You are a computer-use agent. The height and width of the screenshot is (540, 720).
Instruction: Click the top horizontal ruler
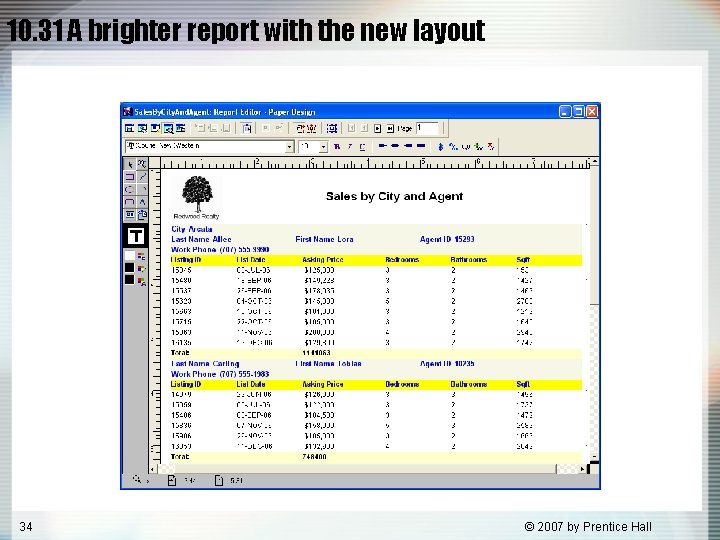[375, 163]
